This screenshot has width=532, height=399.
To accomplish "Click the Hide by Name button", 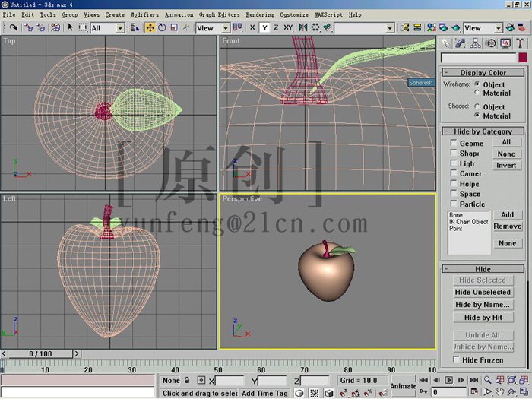I will pos(483,305).
